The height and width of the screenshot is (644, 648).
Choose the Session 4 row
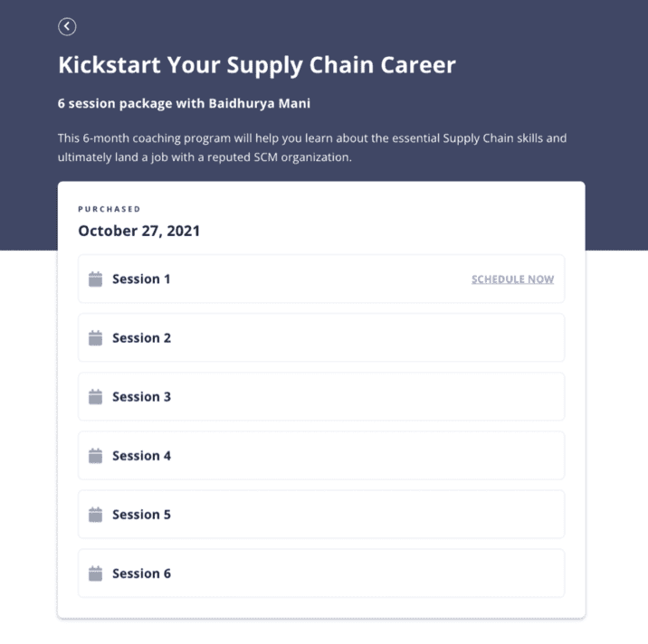[321, 456]
